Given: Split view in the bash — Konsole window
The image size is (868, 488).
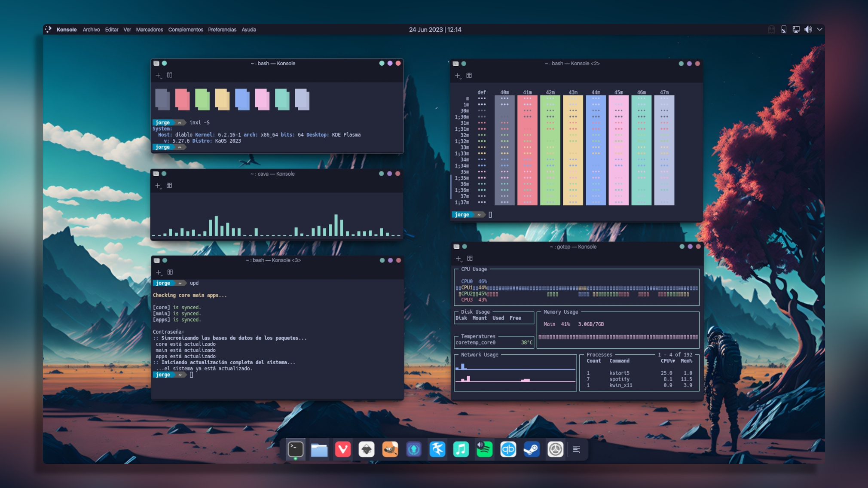Looking at the screenshot, I should [x=170, y=75].
